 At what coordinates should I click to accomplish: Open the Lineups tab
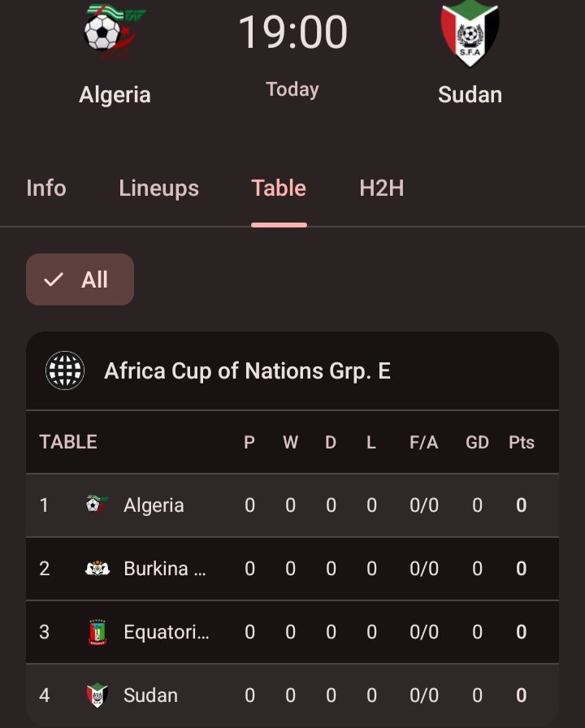click(x=158, y=188)
